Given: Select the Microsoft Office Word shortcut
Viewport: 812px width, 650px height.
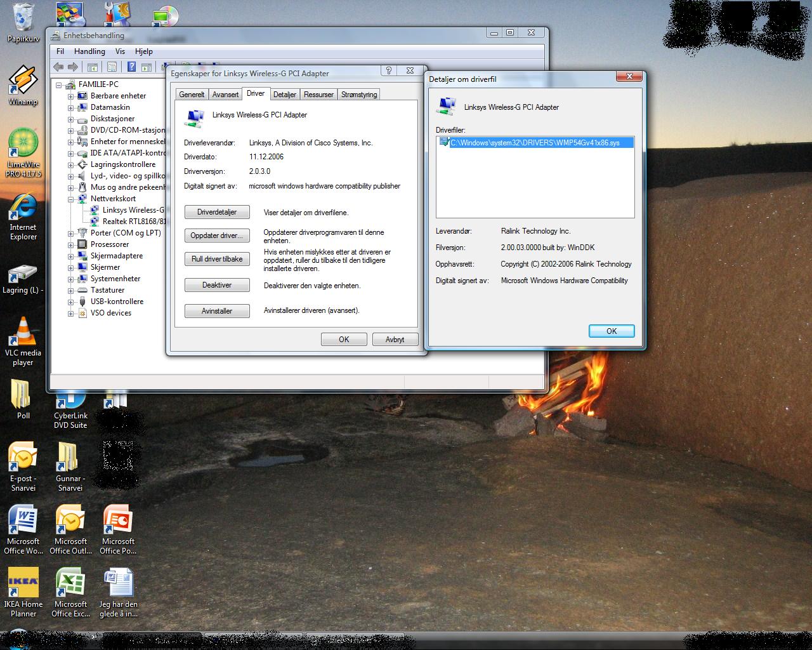Looking at the screenshot, I should coord(23,529).
